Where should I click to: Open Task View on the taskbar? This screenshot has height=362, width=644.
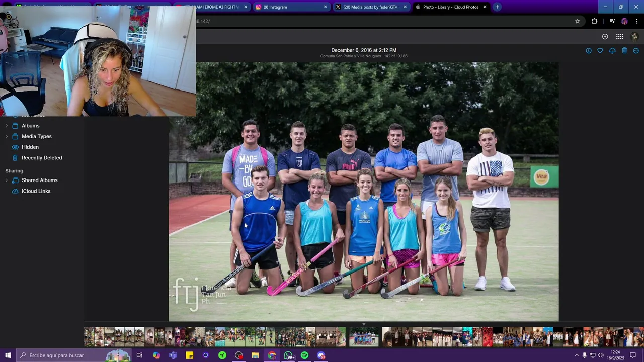(139, 355)
